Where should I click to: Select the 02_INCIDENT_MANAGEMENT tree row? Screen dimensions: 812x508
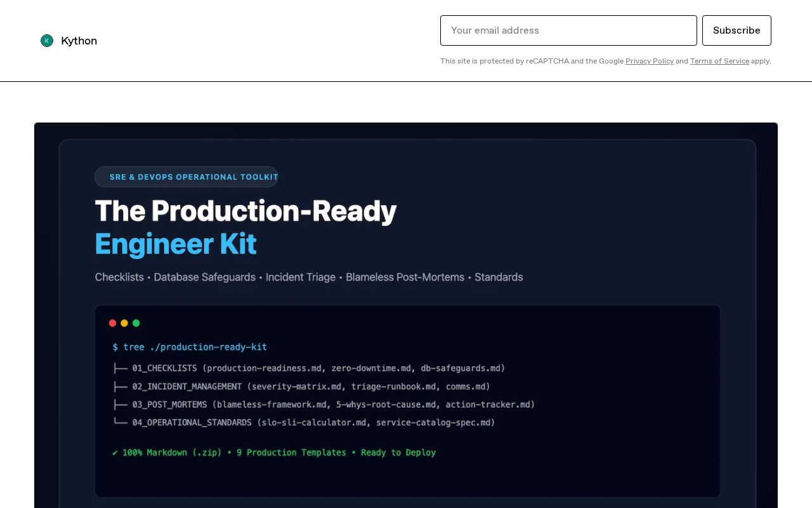coord(301,387)
